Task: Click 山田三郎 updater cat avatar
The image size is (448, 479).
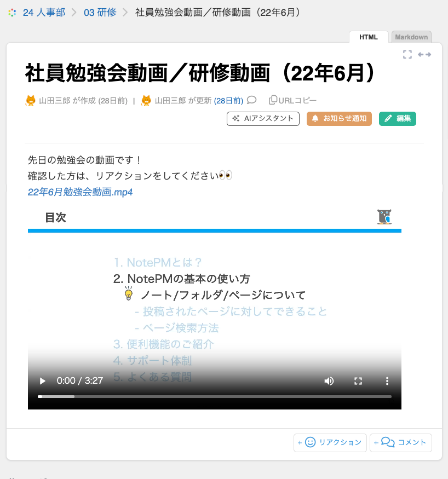Action: (146, 101)
